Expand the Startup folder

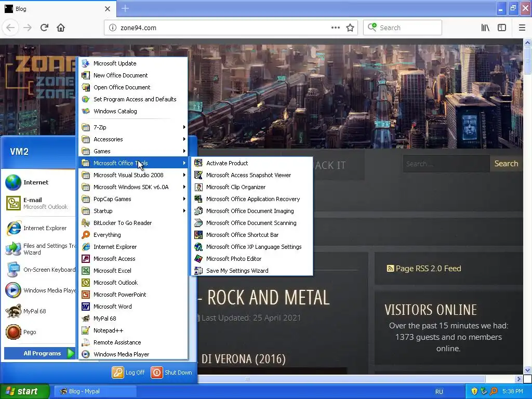coord(133,211)
